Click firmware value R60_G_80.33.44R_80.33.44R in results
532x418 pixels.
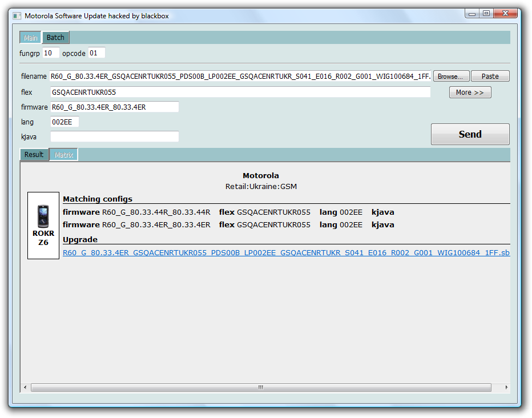tap(156, 212)
